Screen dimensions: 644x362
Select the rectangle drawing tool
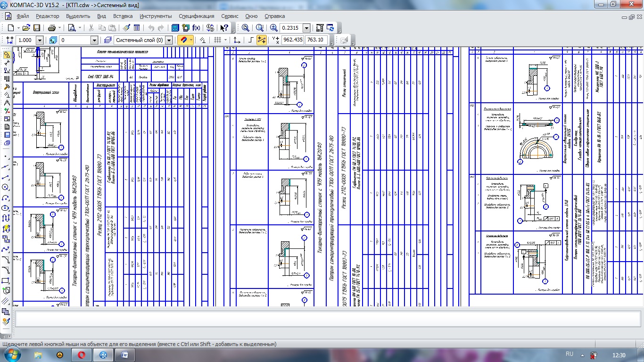tap(6, 280)
